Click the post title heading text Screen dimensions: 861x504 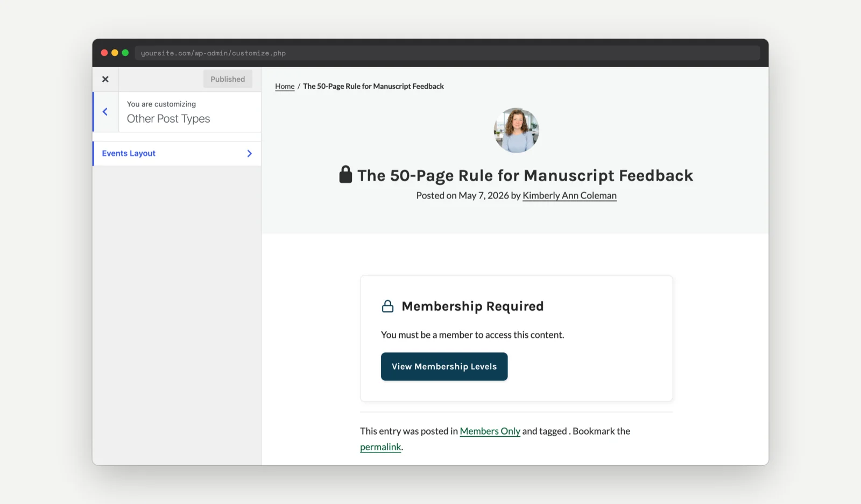click(525, 175)
